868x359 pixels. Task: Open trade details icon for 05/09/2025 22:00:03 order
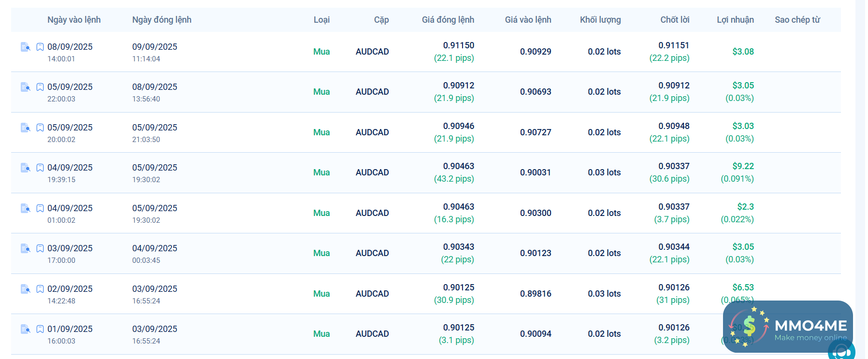click(26, 87)
